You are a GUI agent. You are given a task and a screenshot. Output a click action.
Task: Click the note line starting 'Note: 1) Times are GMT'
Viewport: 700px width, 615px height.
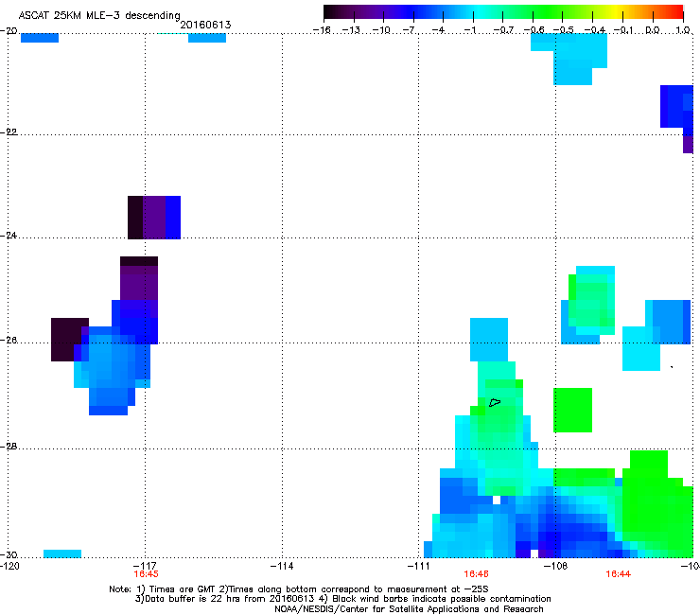[x=299, y=589]
